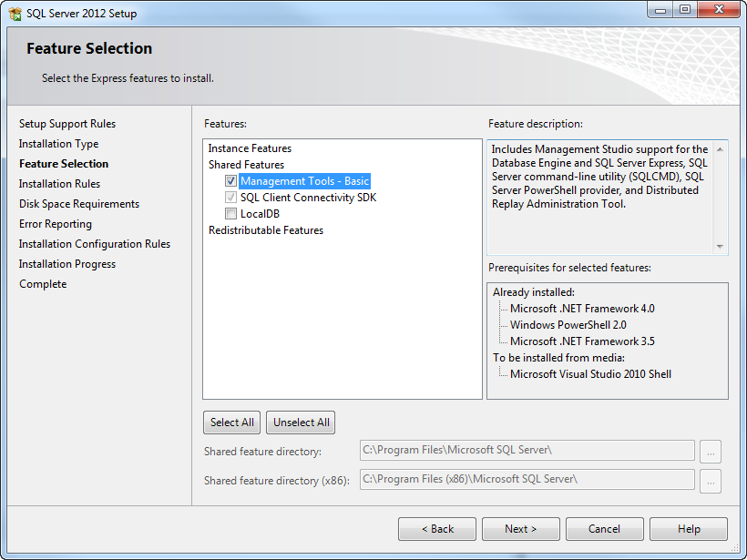Click the Unselect All button
The image size is (747, 560).
pos(302,423)
